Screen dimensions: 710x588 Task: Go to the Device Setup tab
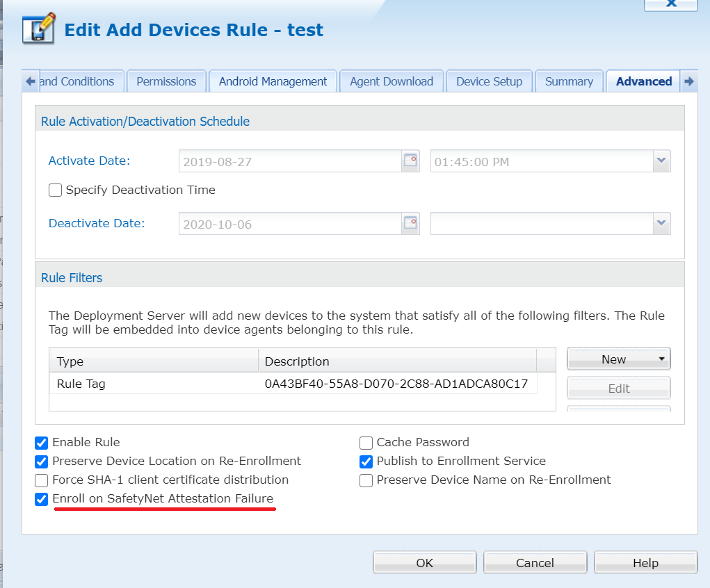tap(489, 81)
